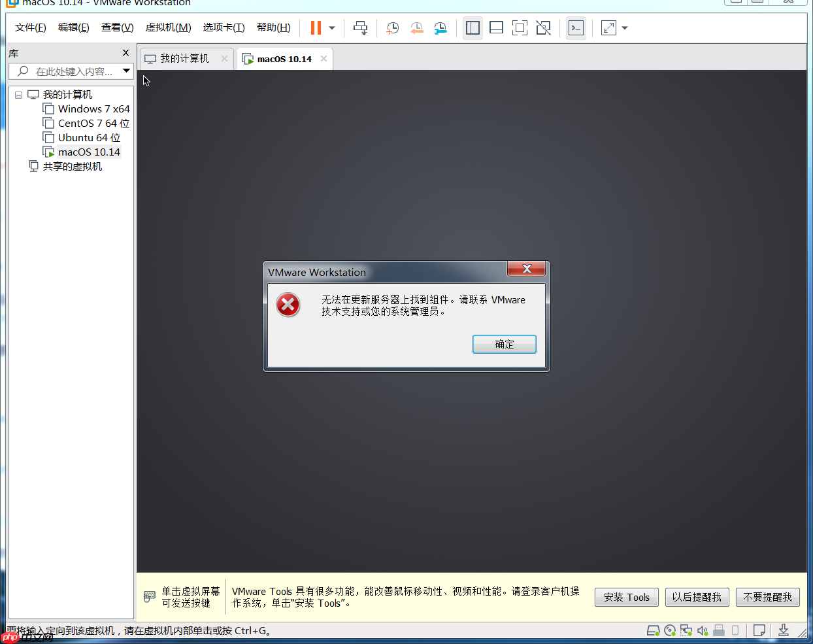
Task: Open the snapshot manager
Action: pyautogui.click(x=439, y=27)
